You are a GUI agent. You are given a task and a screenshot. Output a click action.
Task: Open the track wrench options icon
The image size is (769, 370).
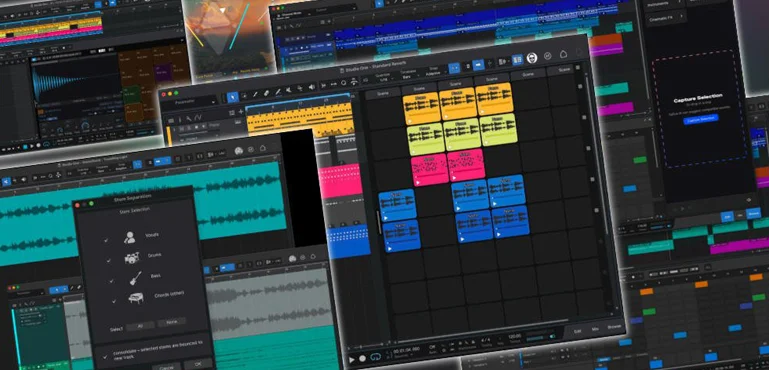[x=189, y=119]
